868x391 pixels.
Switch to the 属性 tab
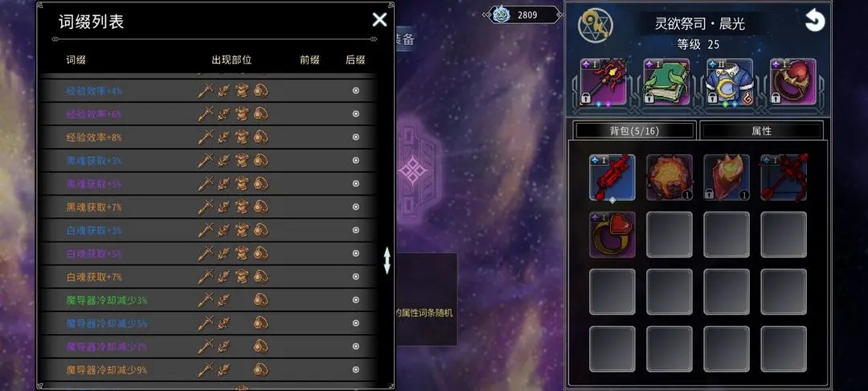click(762, 130)
